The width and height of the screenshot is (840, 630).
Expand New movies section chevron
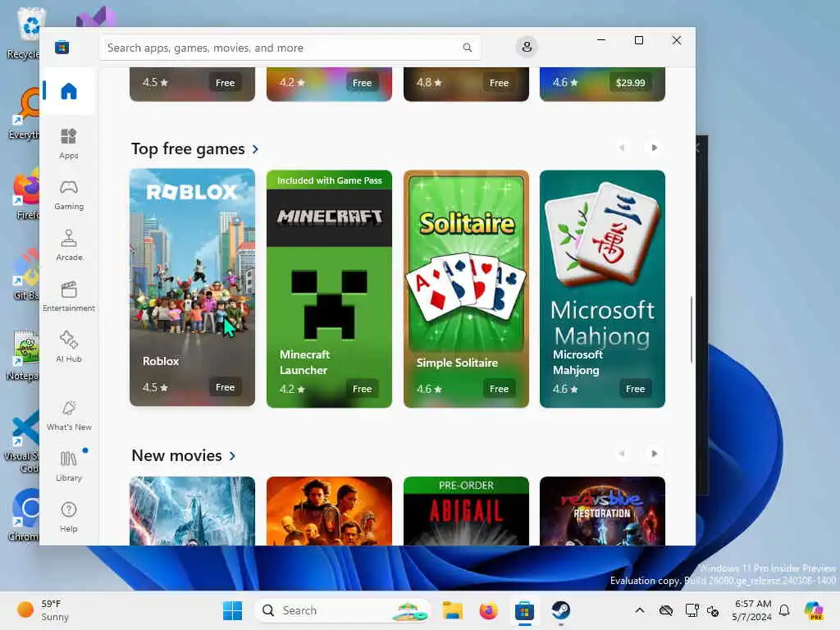232,456
